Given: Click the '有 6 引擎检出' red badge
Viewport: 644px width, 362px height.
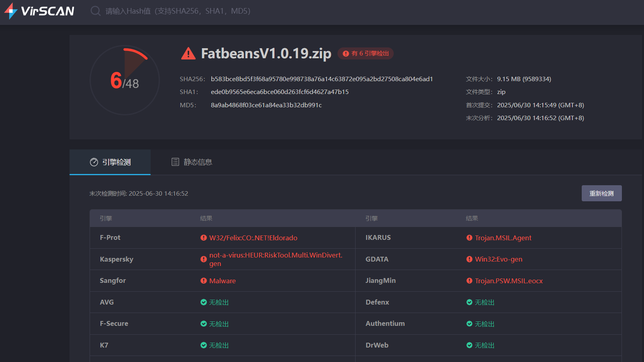Looking at the screenshot, I should point(365,53).
